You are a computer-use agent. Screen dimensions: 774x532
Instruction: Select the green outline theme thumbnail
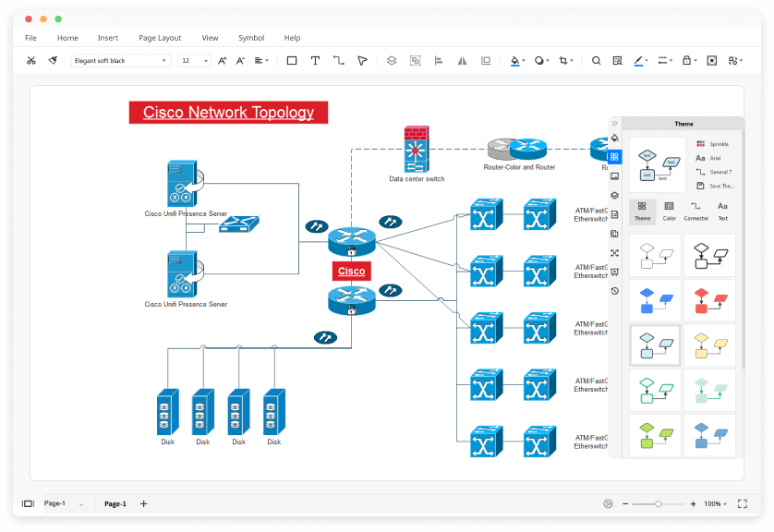655,391
